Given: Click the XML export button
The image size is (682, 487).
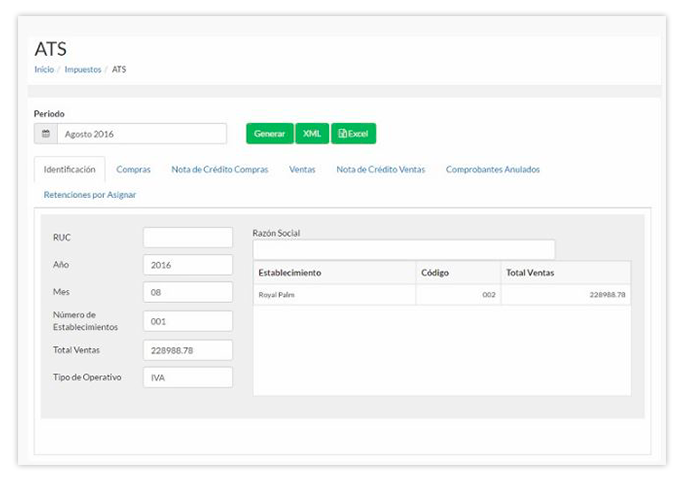Looking at the screenshot, I should 312,134.
